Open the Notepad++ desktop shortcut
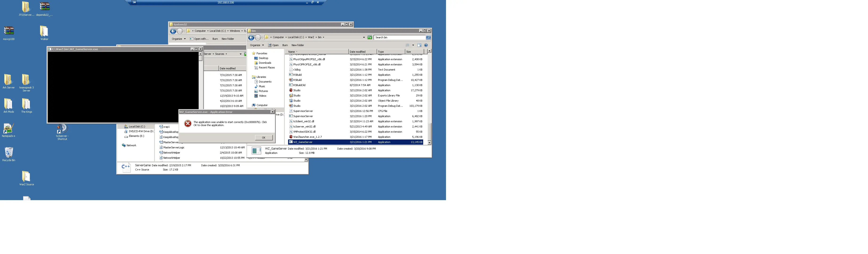Image resolution: width=868 pixels, height=254 pixels. coord(8,130)
